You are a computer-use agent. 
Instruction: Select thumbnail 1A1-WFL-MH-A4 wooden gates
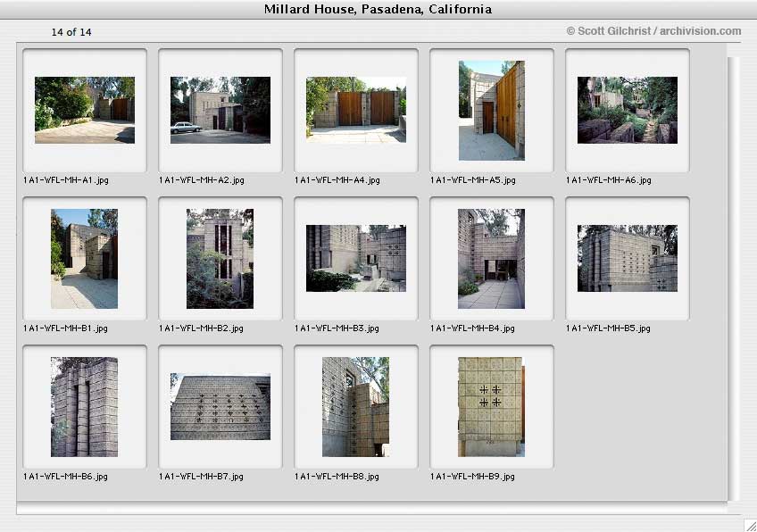click(x=356, y=110)
